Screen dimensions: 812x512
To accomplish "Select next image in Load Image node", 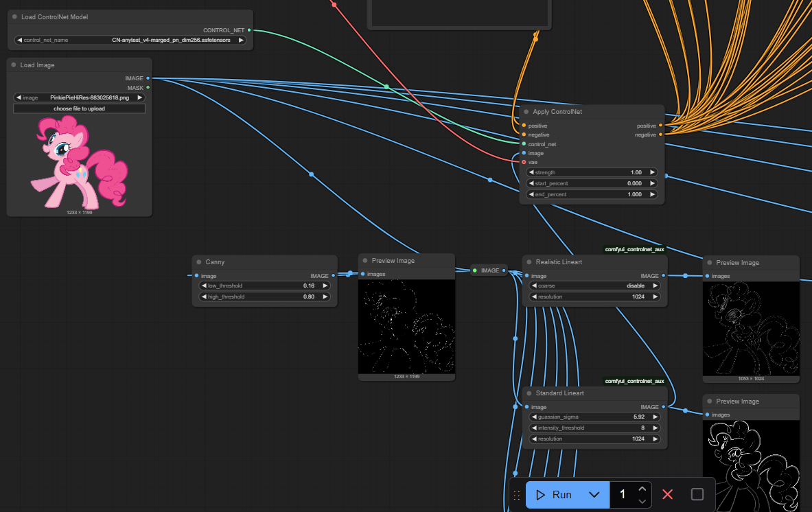I will [x=139, y=97].
